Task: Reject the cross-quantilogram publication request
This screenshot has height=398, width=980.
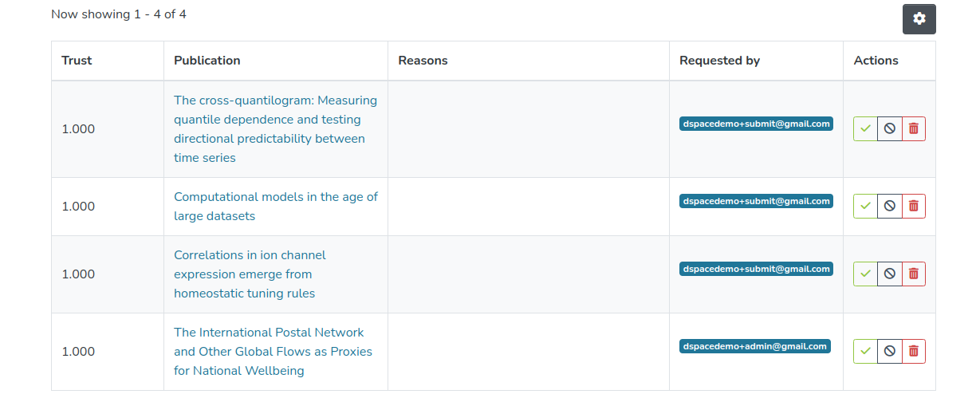Action: click(x=890, y=128)
